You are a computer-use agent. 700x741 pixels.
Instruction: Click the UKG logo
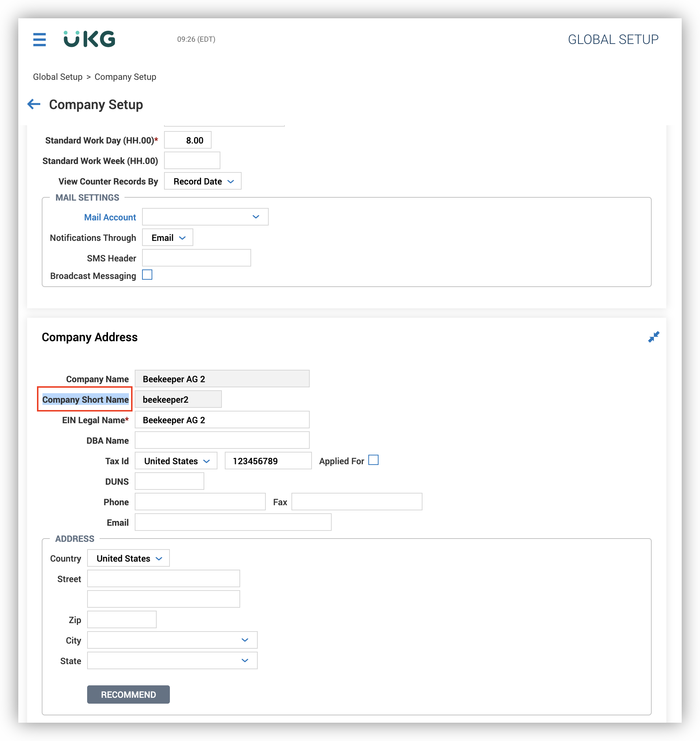point(89,39)
